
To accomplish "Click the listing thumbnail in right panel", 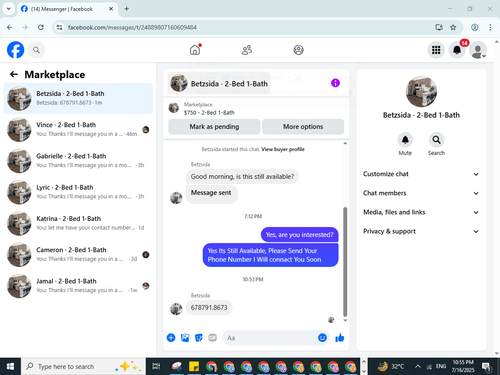I will [421, 92].
